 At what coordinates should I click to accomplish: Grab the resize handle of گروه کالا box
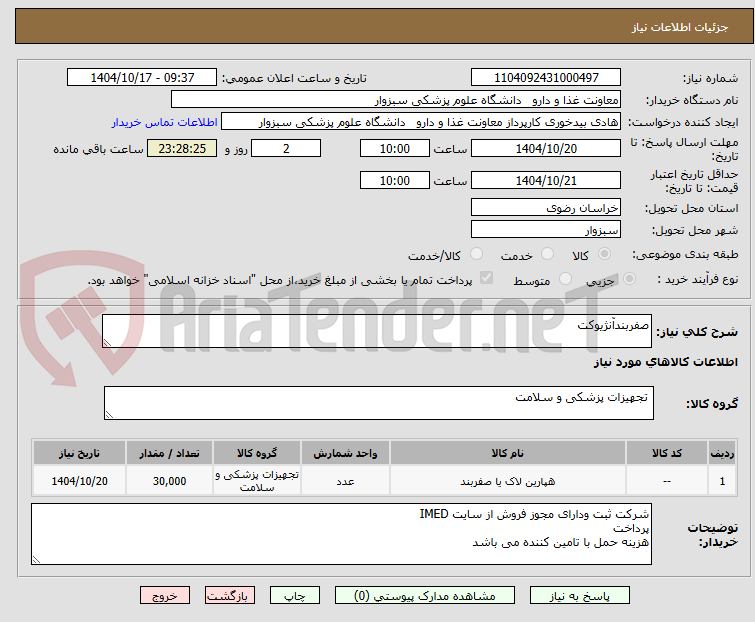tap(109, 415)
